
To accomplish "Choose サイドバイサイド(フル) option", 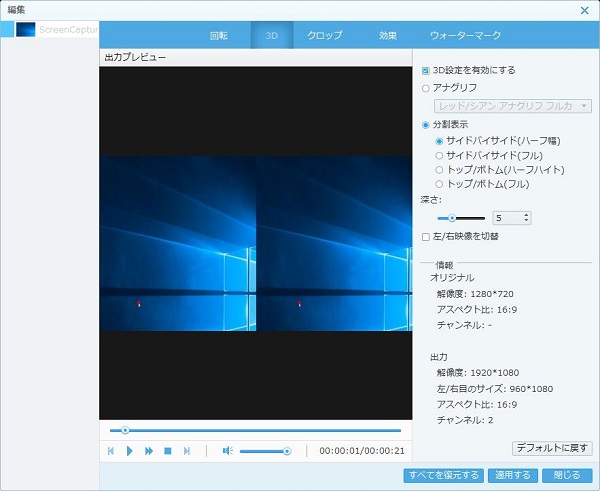I will tap(439, 155).
